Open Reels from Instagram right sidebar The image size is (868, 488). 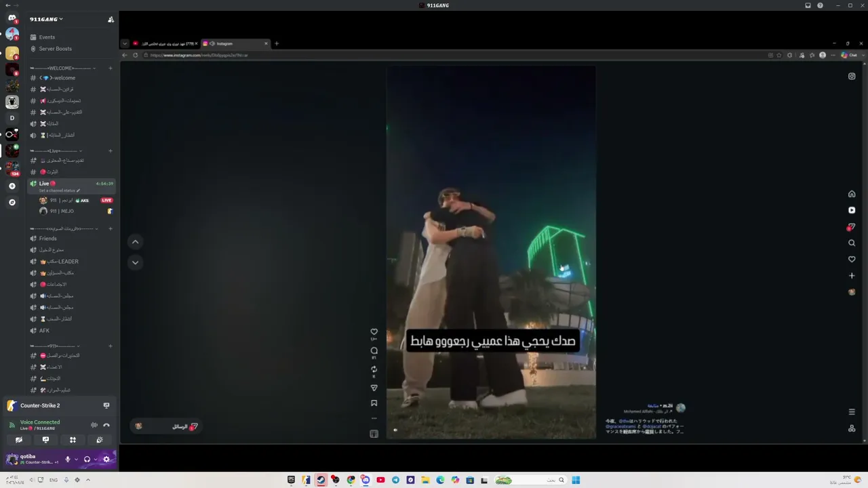[x=852, y=210]
